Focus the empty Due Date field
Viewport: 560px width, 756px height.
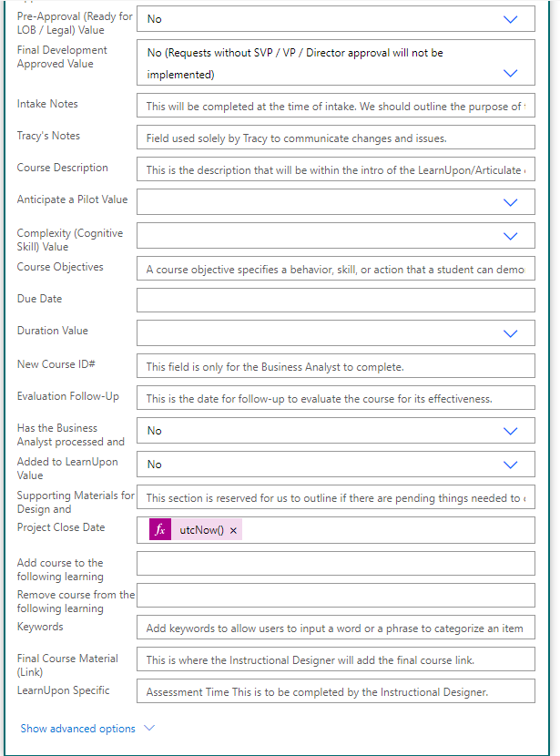click(336, 301)
